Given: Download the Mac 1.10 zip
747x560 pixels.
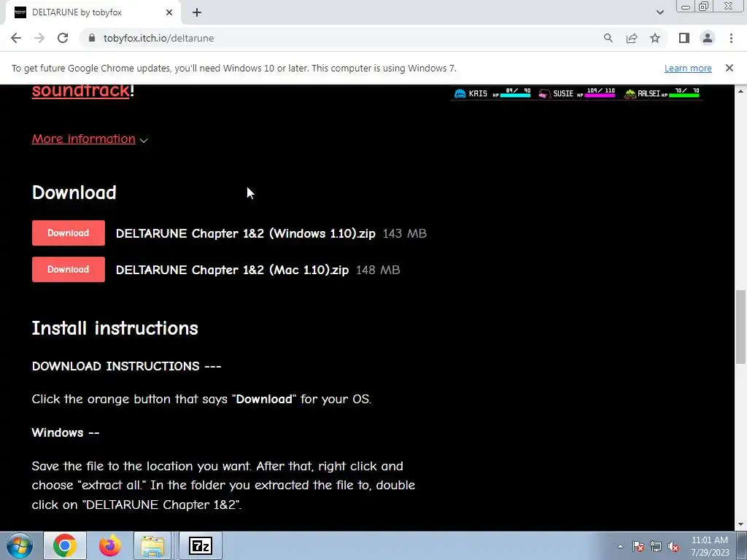Looking at the screenshot, I should (68, 270).
